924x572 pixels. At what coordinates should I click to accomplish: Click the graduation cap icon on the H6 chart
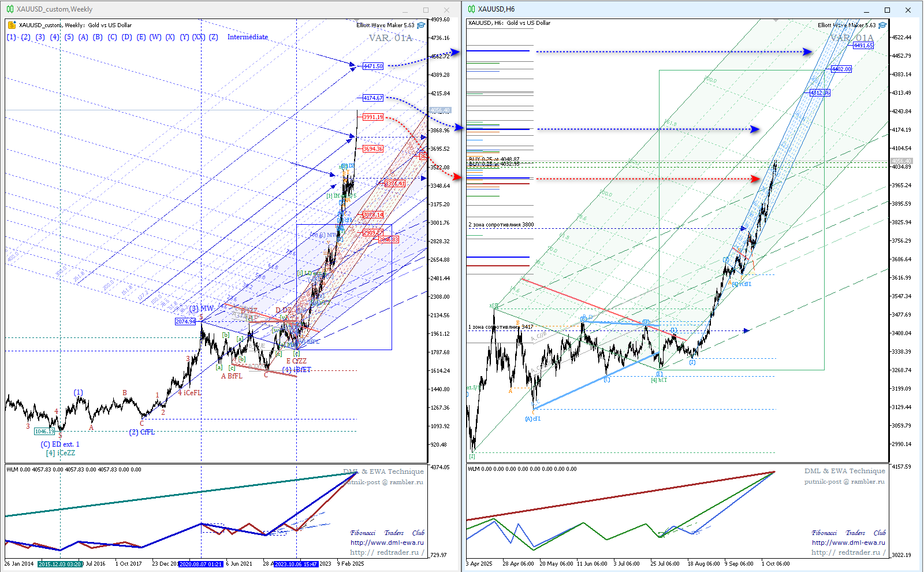tap(883, 25)
